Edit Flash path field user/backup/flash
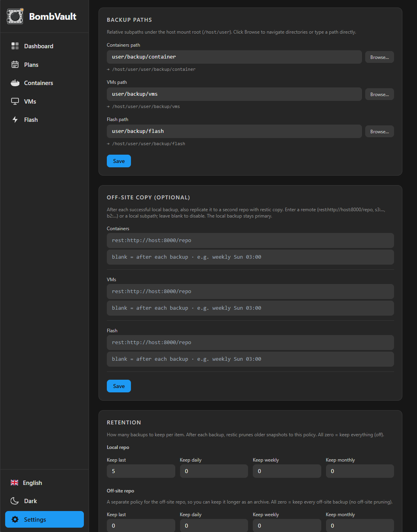Image resolution: width=417 pixels, height=532 pixels. click(234, 131)
